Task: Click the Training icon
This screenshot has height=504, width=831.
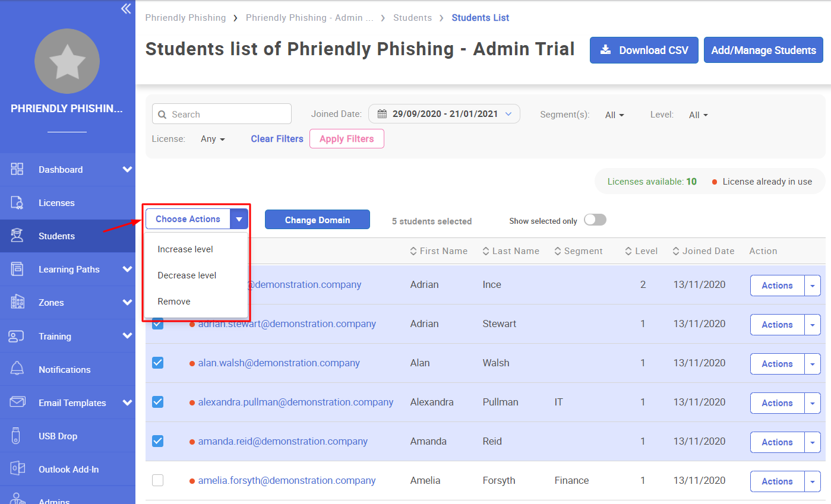Action: click(16, 336)
